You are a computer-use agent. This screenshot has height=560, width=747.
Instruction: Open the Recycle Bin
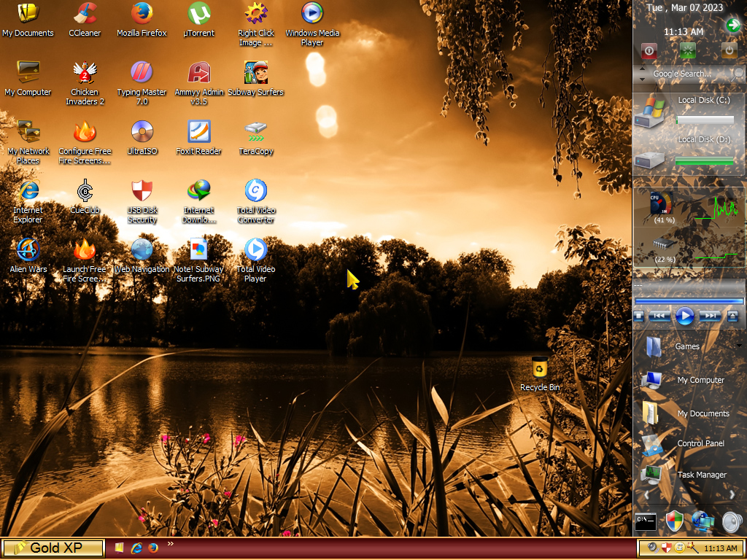click(539, 368)
